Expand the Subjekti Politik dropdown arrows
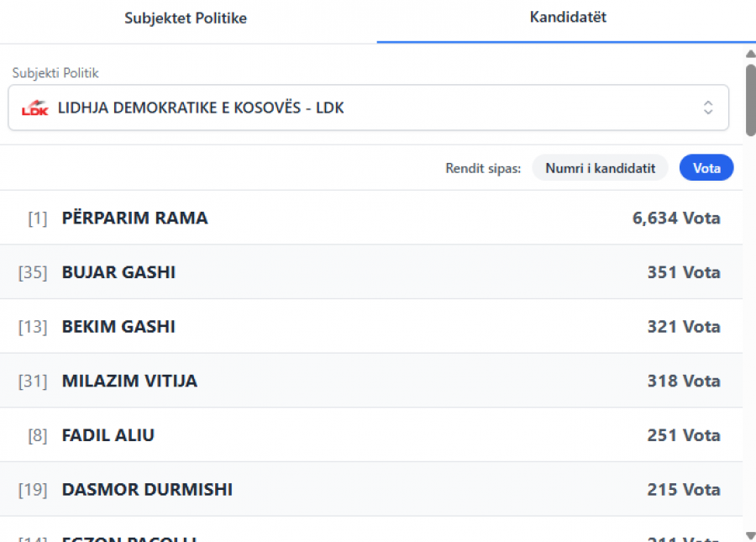The height and width of the screenshot is (542, 756). pyautogui.click(x=708, y=108)
